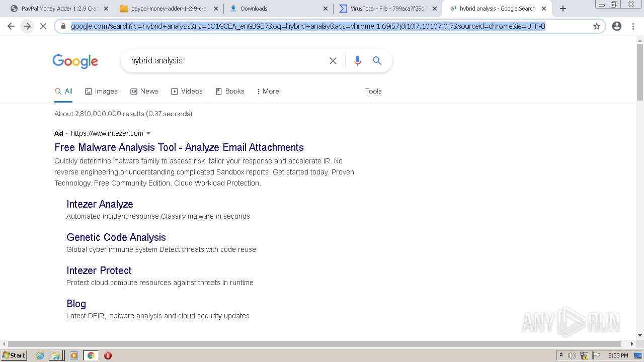Viewport: 644px width, 362px height.
Task: Click the browser forward arrow
Action: [27, 26]
